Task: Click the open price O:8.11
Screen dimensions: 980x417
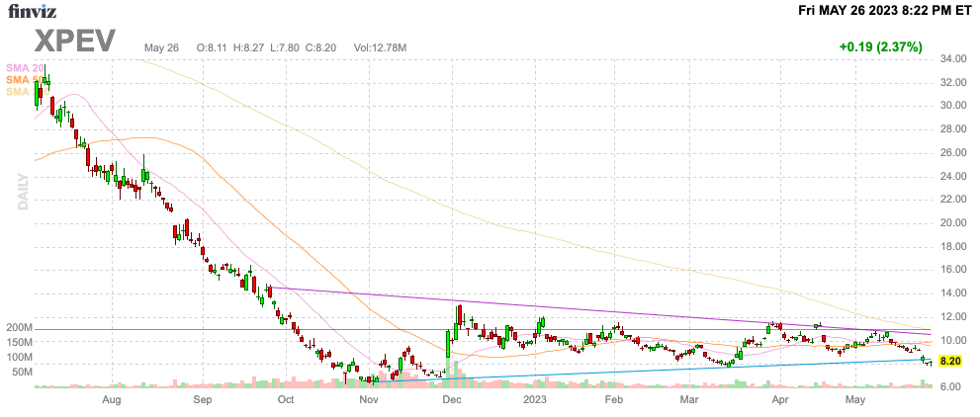Action: pos(214,47)
